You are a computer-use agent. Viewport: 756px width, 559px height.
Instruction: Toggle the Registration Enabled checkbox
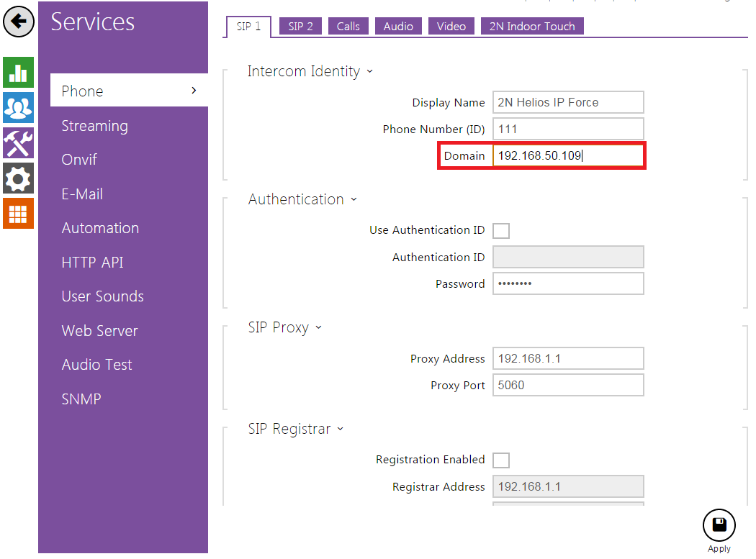pos(500,460)
